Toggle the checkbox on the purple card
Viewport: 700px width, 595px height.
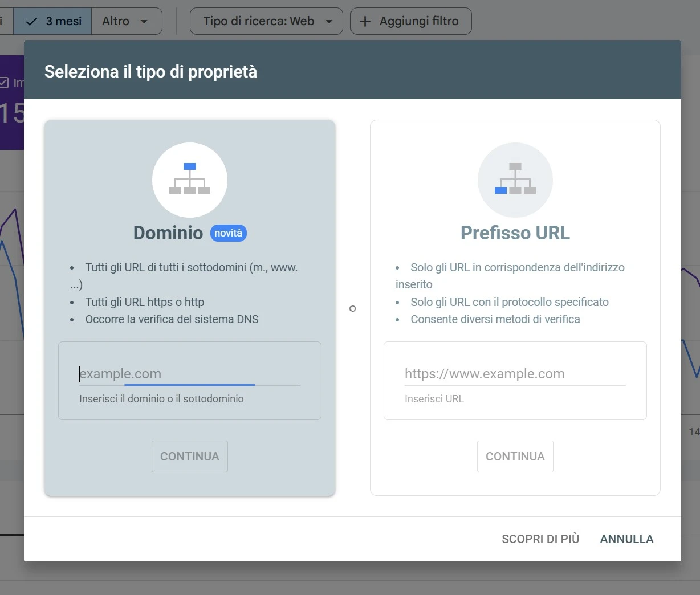click(4, 83)
